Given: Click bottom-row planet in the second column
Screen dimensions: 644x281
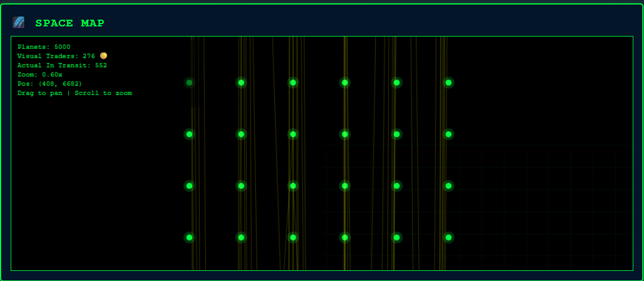Looking at the screenshot, I should 241,238.
